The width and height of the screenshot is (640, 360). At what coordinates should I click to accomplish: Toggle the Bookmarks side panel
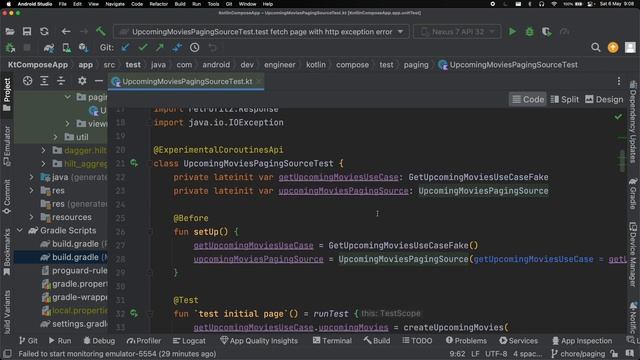(x=7, y=252)
